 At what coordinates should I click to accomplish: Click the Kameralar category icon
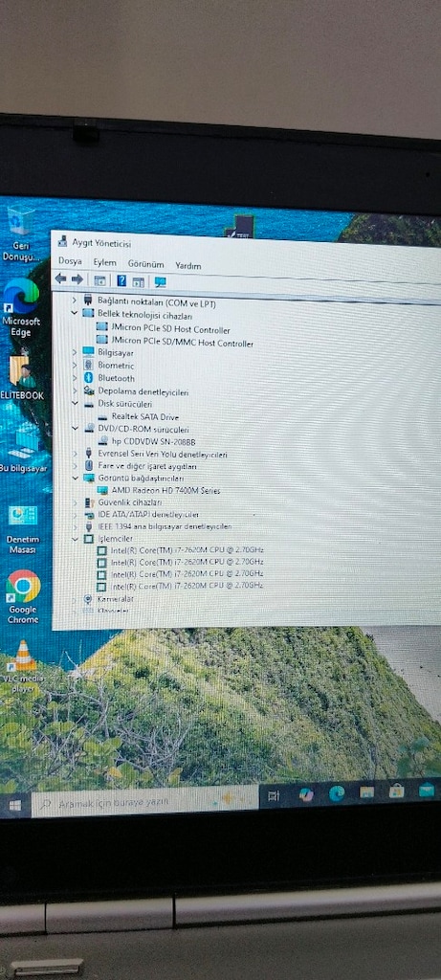(87, 598)
